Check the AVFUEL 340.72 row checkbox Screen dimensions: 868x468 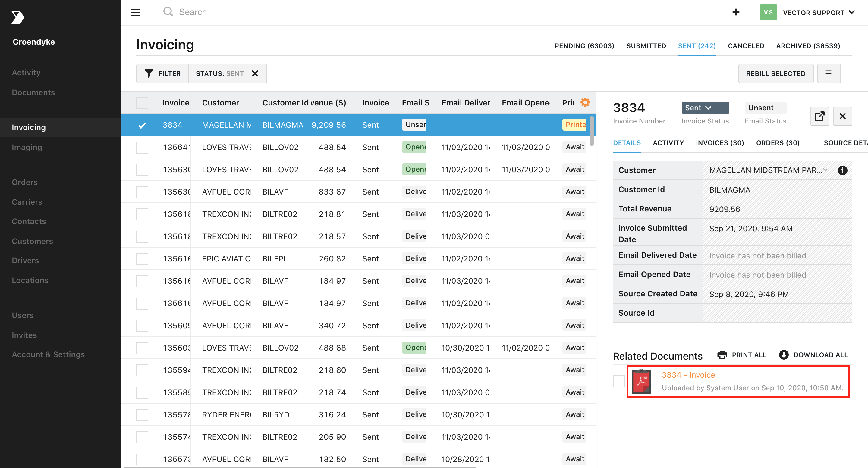click(x=142, y=326)
